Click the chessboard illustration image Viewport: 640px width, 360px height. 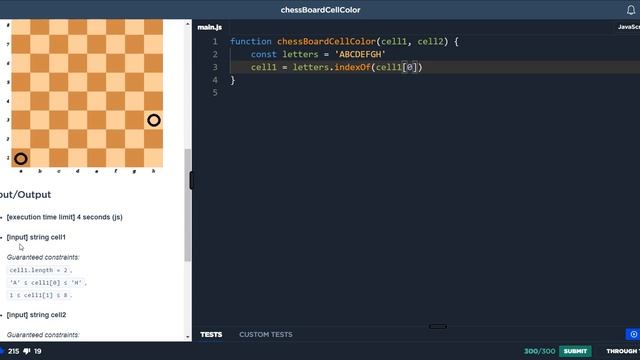84,96
